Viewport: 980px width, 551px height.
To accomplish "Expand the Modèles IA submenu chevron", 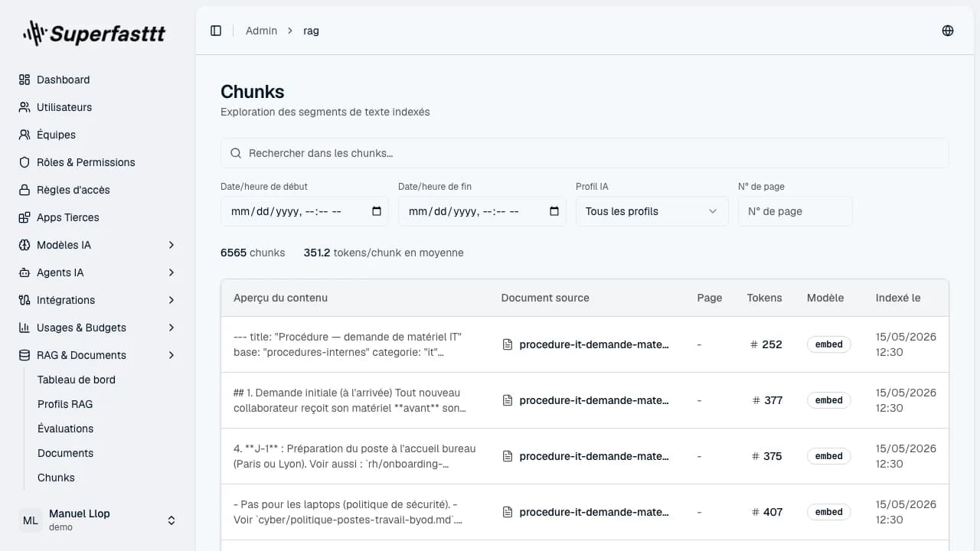I will pos(171,245).
